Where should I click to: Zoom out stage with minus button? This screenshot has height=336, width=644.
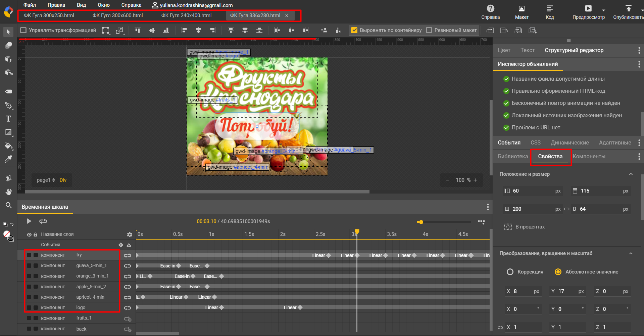[447, 180]
